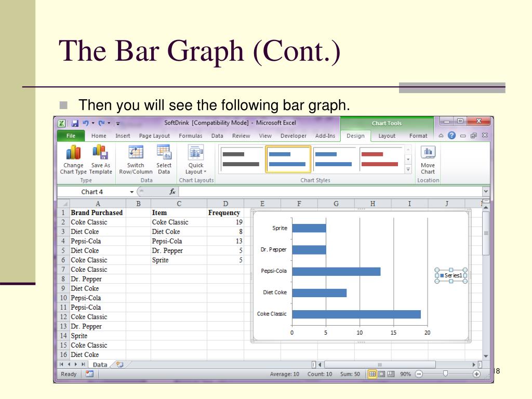Viewport: 532px width, 399px height.
Task: Select the Series1 legend entry in the chart
Action: tap(451, 275)
